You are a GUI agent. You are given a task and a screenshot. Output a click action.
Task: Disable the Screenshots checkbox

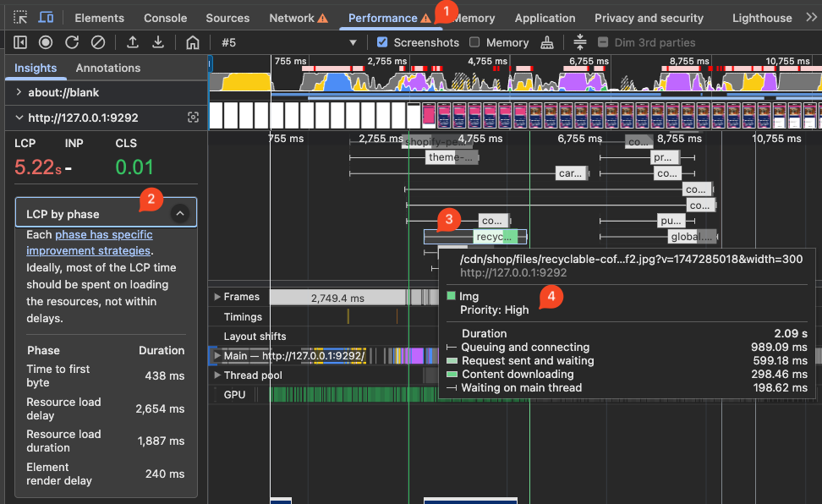click(x=382, y=42)
